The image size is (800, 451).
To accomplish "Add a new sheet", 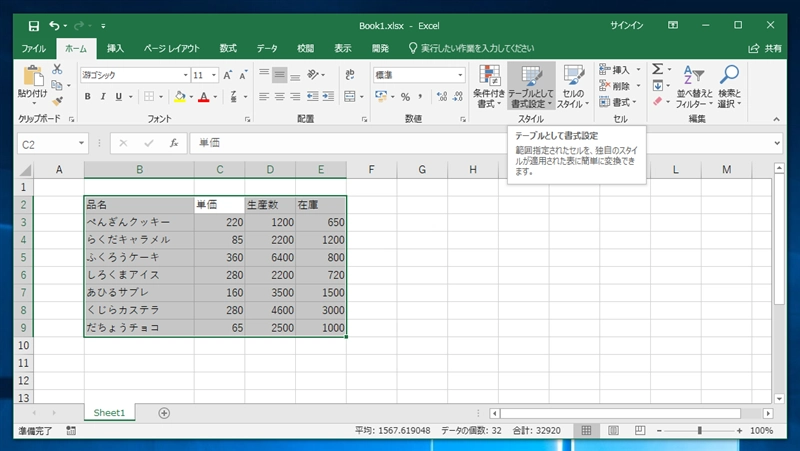I will coord(164,413).
